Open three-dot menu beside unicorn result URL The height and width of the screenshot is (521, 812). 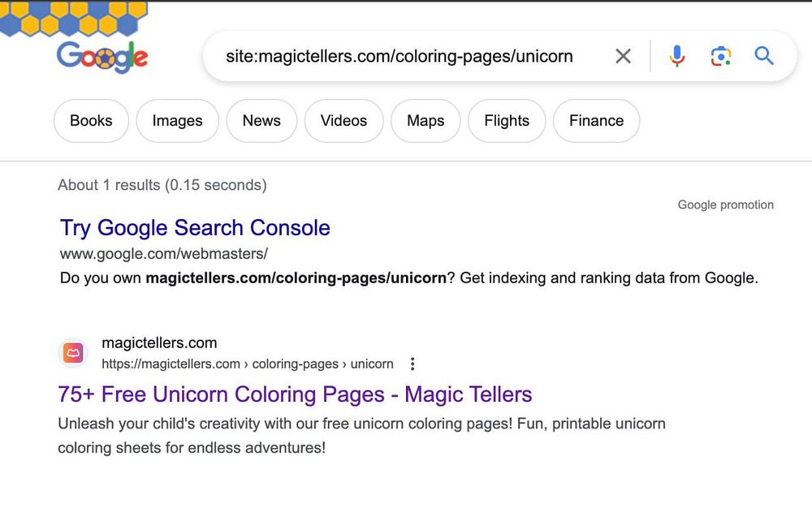pos(412,364)
